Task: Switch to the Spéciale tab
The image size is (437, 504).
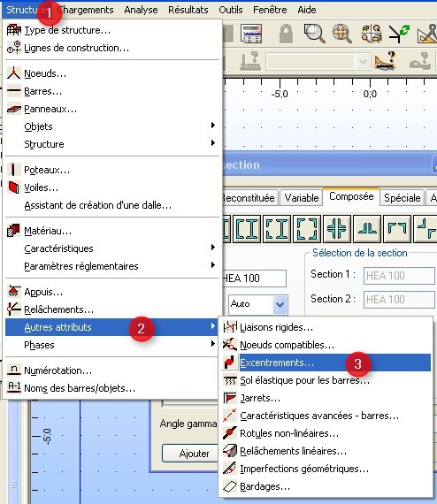Action: tap(402, 198)
